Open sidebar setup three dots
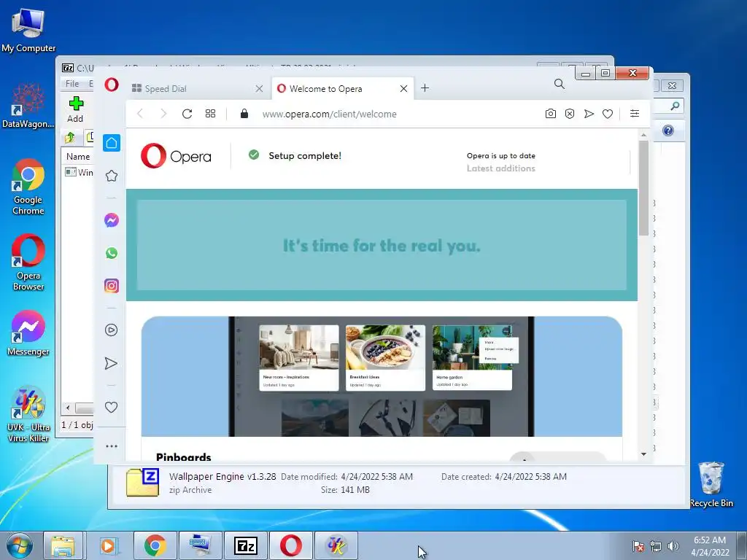 (x=112, y=446)
